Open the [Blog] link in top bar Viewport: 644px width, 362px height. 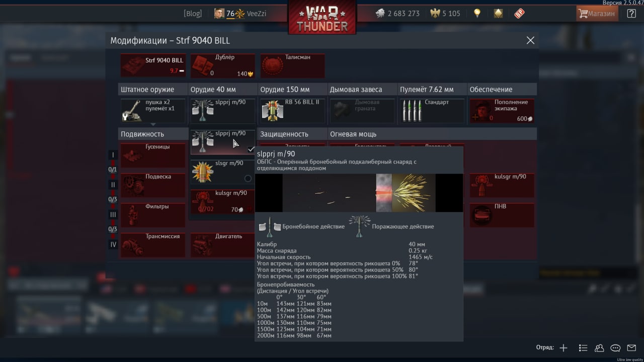coord(193,14)
